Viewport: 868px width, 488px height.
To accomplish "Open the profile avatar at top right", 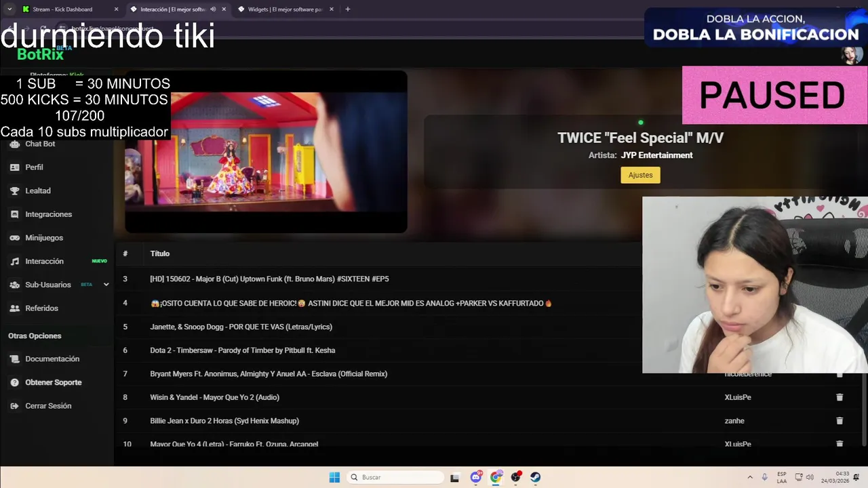I will point(852,55).
